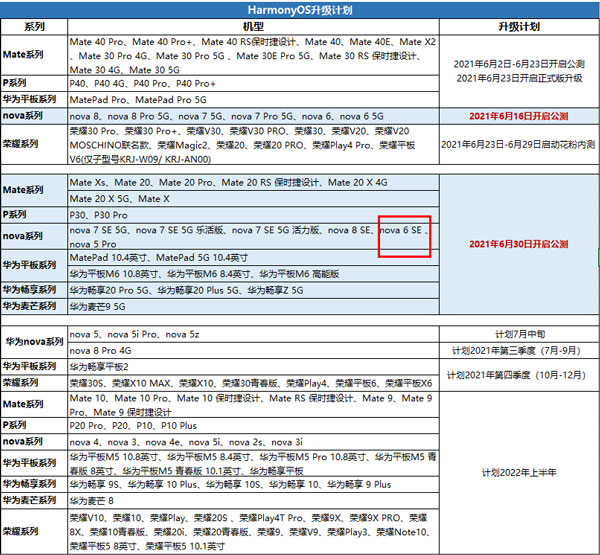This screenshot has height=555, width=600.
Task: Select the cell starting with 华为平板M5 10.8英寸
Action: tap(253, 463)
